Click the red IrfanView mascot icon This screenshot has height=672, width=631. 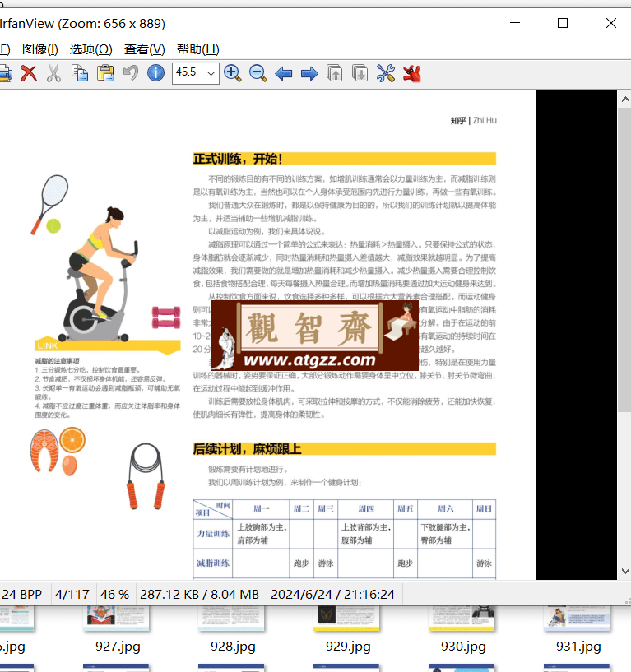pos(411,73)
